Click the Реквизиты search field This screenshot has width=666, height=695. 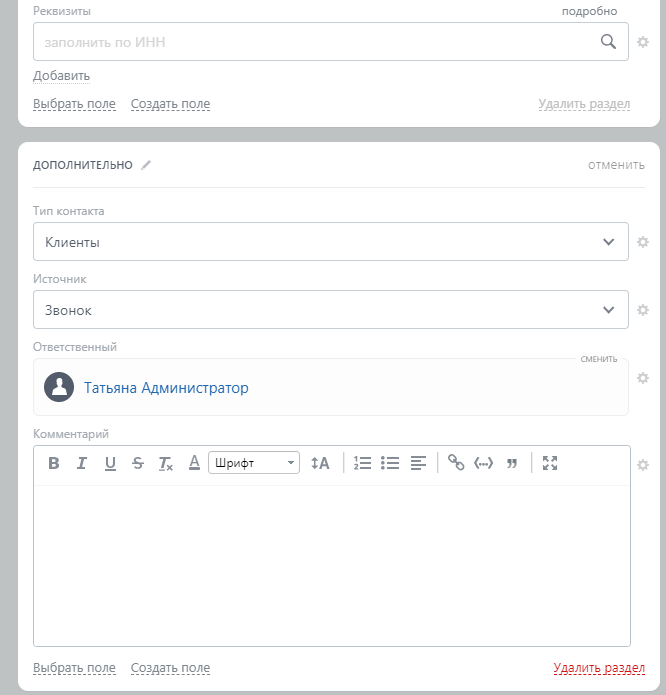(315, 42)
